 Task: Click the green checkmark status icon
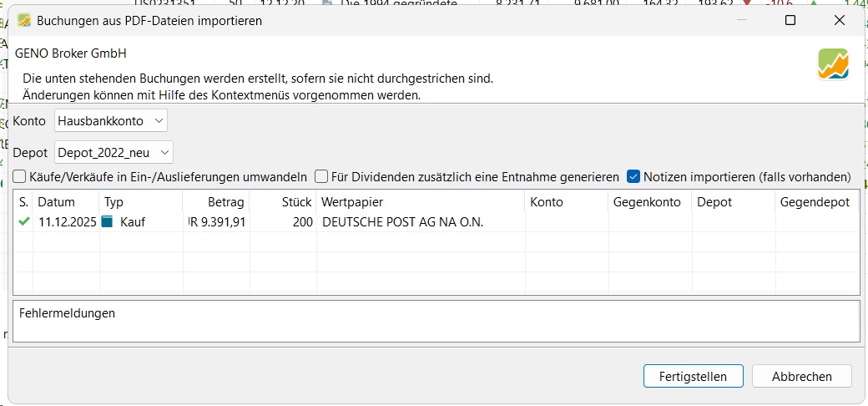point(24,222)
